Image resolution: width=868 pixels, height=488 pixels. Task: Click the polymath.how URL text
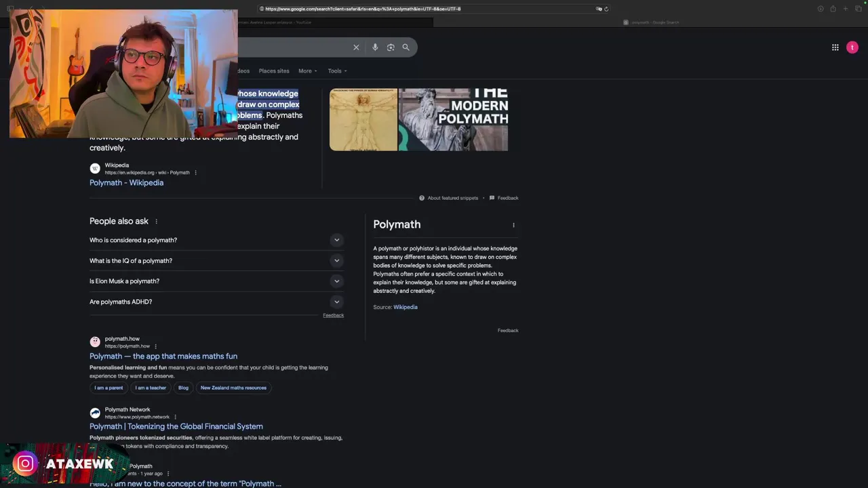pos(127,346)
